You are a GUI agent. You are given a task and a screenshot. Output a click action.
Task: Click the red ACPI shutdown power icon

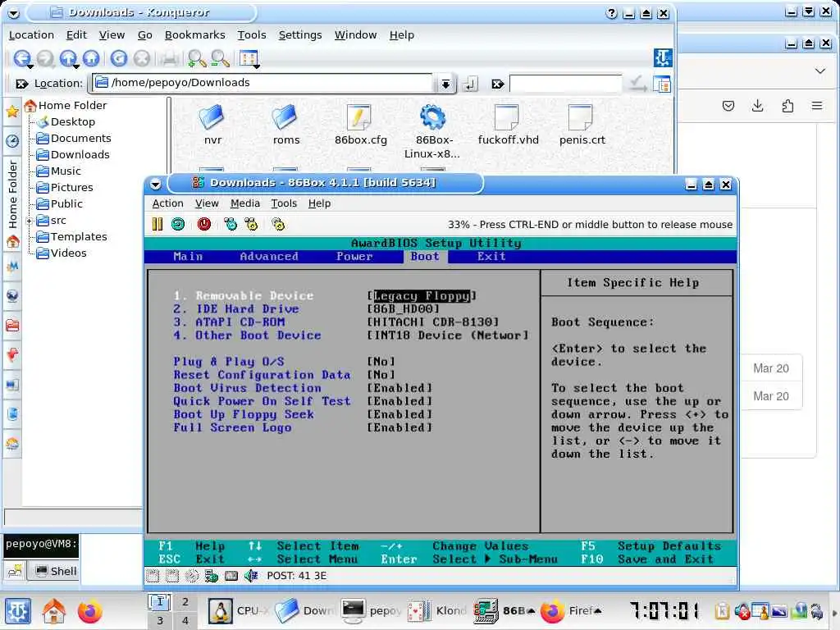pos(204,224)
